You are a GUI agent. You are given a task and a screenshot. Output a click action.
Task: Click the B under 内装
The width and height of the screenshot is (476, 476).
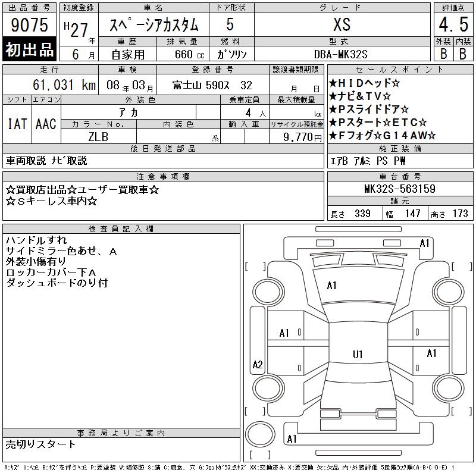pyautogui.click(x=463, y=54)
